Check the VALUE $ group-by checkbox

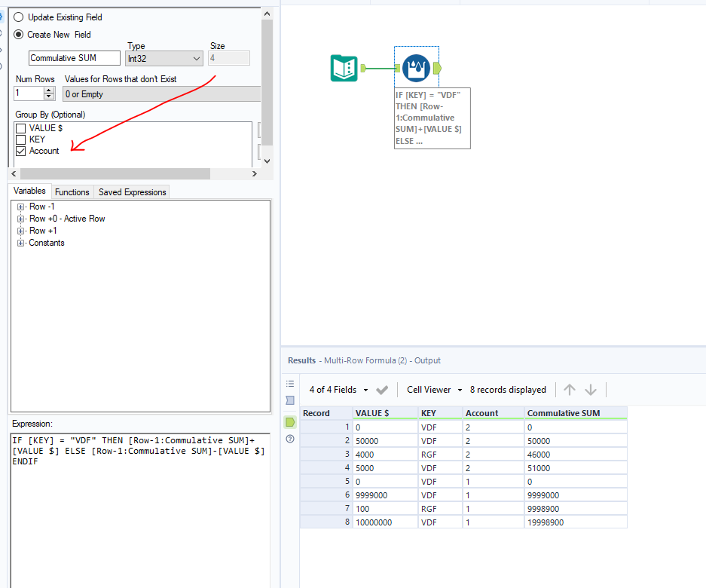pos(21,128)
